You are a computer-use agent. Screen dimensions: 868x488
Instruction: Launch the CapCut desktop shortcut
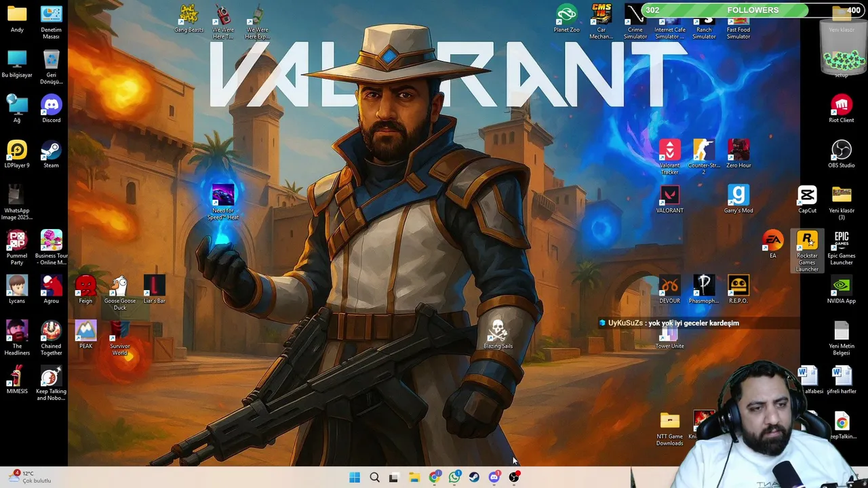(807, 199)
